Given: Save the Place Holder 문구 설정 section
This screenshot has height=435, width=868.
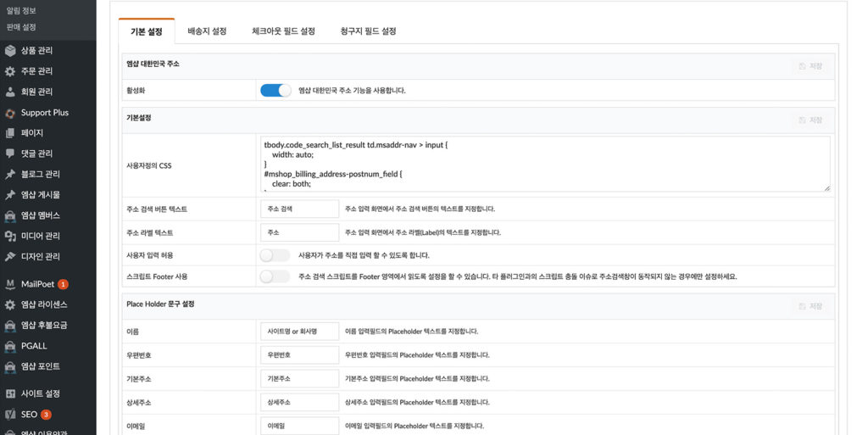Looking at the screenshot, I should click(810, 306).
